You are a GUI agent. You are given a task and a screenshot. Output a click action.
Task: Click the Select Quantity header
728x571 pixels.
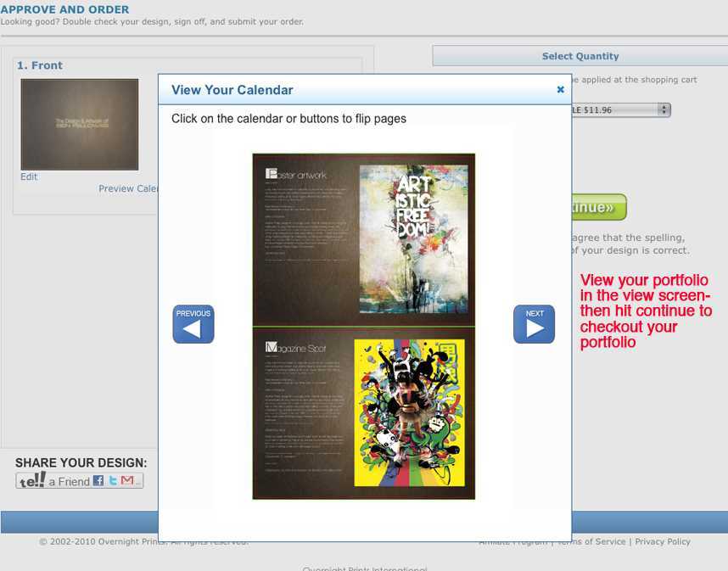point(580,56)
